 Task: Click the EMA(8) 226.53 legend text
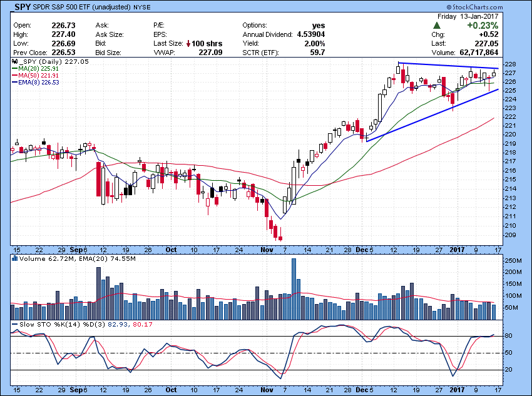tap(39, 82)
